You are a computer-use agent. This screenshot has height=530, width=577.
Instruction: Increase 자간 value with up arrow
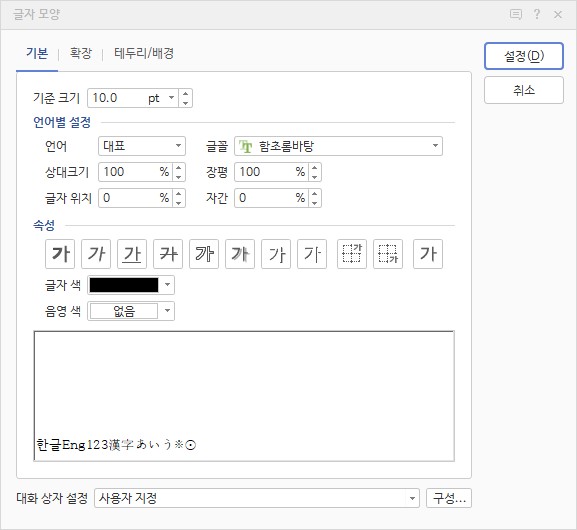(315, 194)
